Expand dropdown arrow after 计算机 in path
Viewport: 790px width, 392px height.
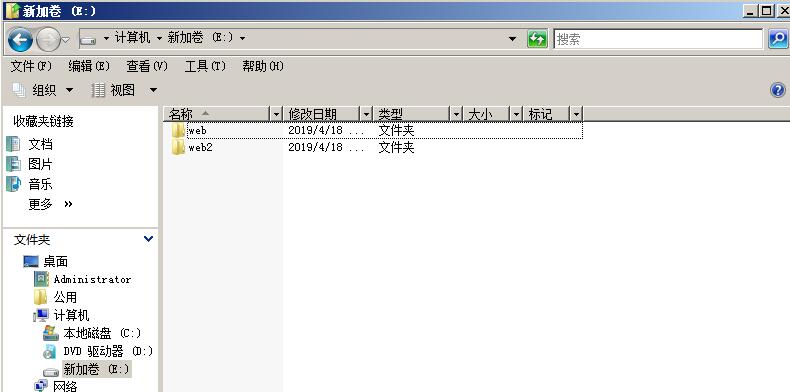pos(159,38)
